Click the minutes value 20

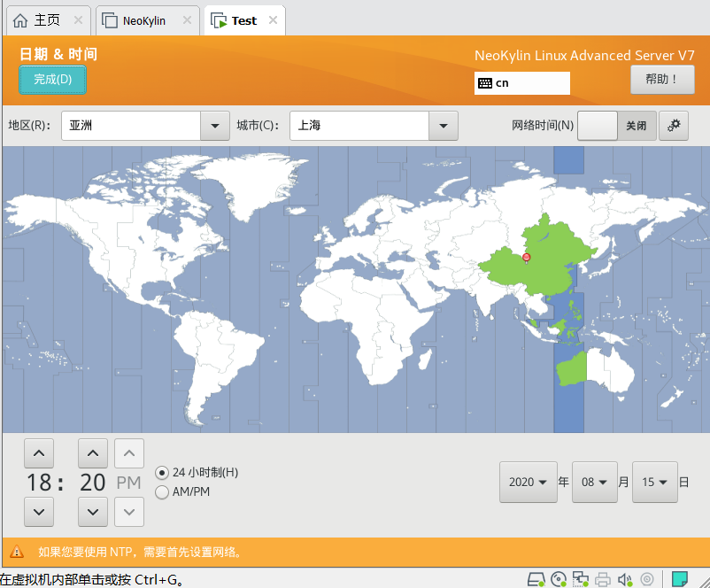pos(93,483)
